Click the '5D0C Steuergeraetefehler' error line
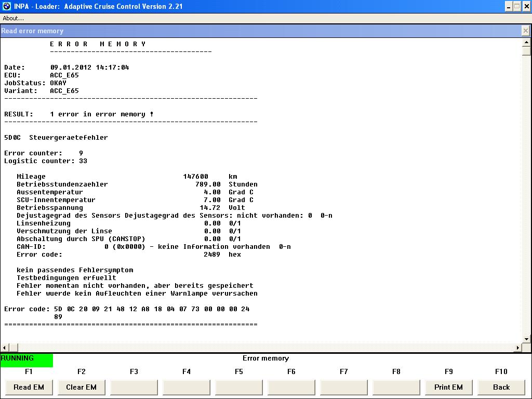532x399 pixels. 56,137
